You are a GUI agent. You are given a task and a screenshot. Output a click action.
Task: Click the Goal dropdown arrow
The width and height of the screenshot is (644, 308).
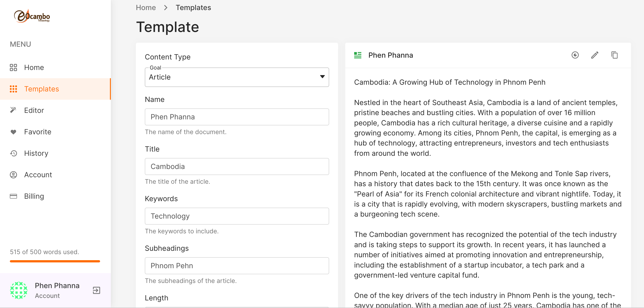(x=322, y=77)
